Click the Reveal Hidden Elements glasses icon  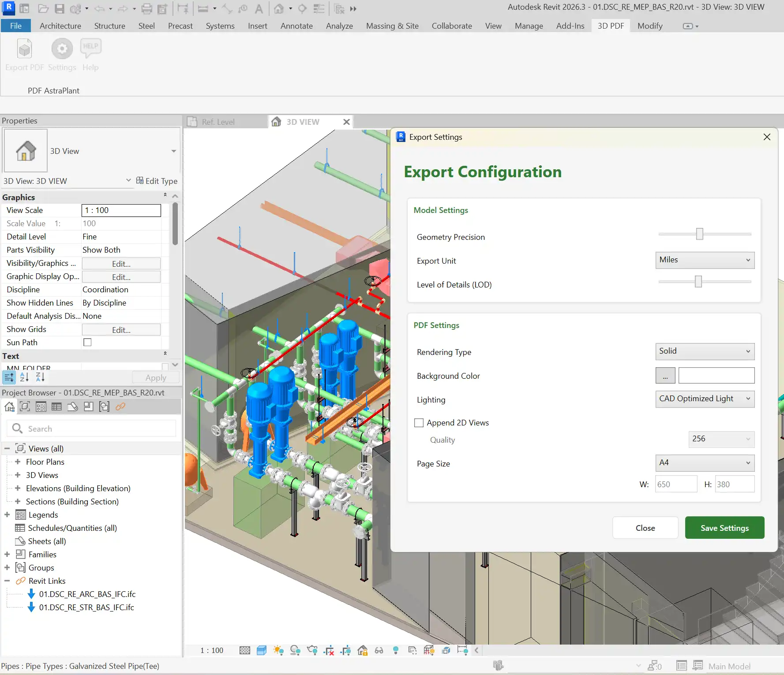[379, 650]
